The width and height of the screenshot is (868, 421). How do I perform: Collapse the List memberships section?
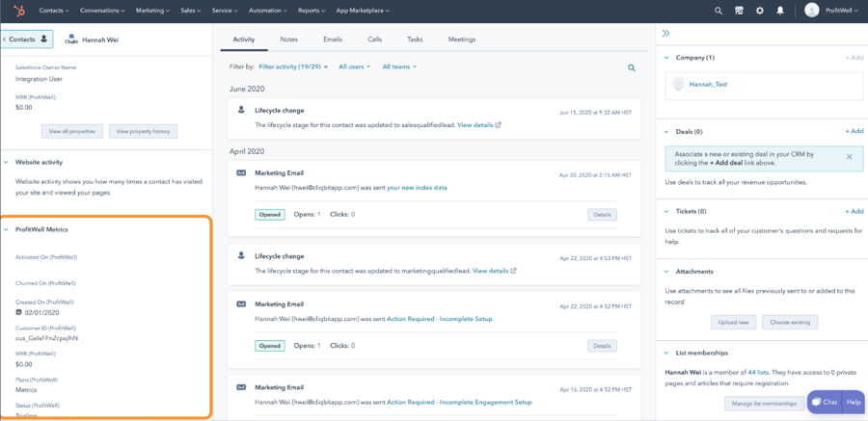click(665, 353)
